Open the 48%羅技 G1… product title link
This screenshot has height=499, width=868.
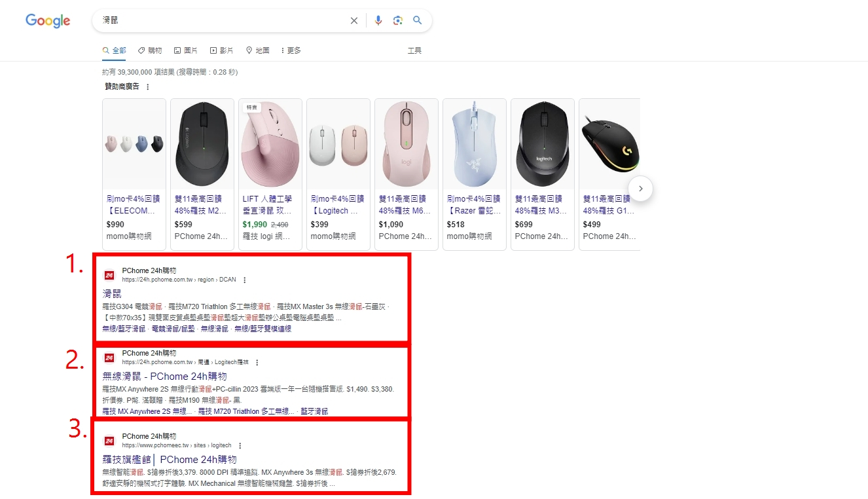pos(609,205)
